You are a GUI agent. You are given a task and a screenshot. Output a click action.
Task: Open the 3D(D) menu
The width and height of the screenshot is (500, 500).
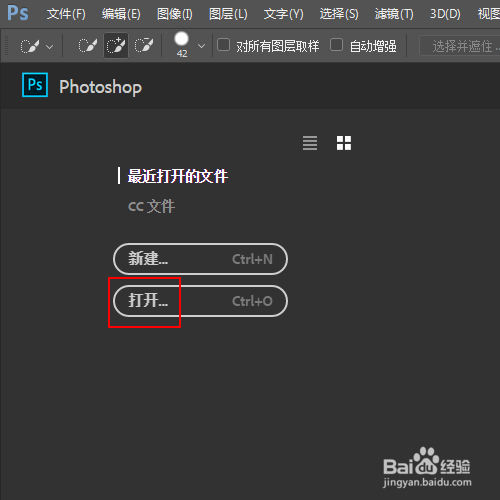click(x=445, y=14)
